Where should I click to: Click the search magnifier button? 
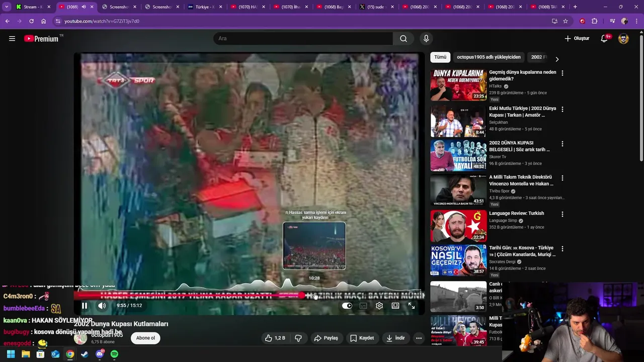pyautogui.click(x=404, y=39)
